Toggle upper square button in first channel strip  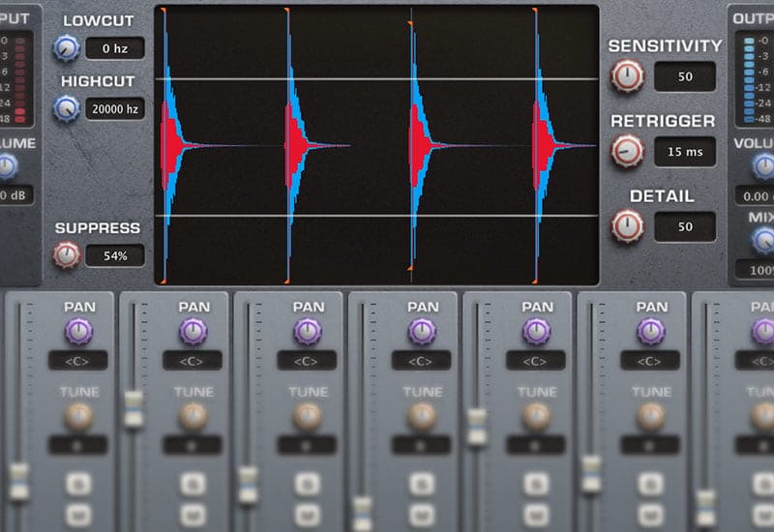(x=79, y=485)
